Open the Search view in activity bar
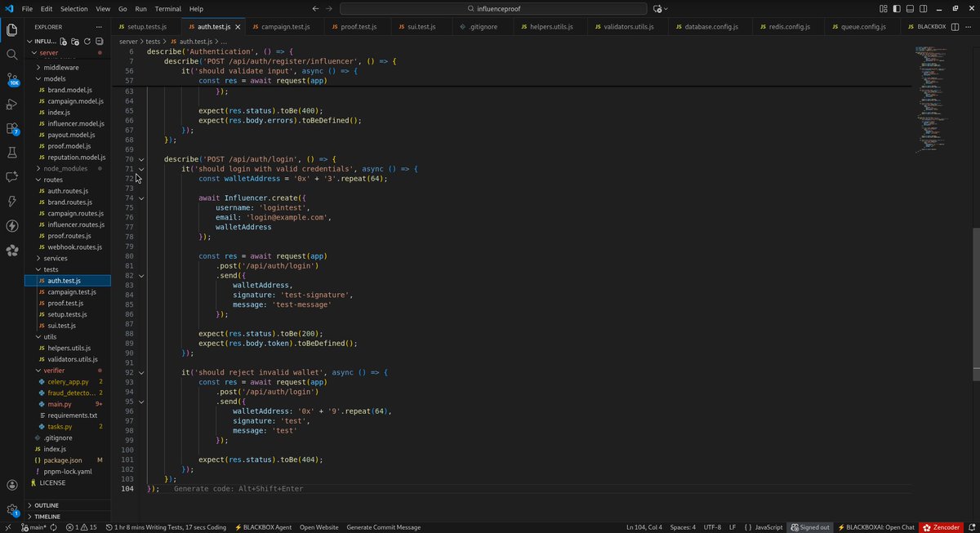The width and height of the screenshot is (980, 533). 12,55
